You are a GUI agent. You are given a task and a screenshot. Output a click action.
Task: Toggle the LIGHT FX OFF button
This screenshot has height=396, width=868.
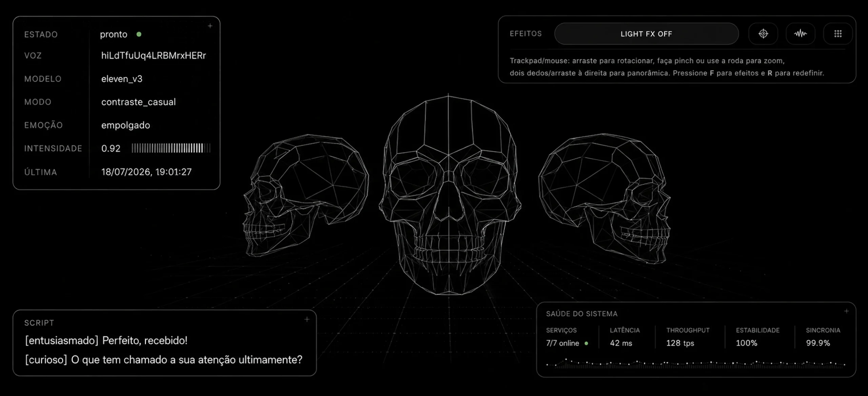(646, 34)
